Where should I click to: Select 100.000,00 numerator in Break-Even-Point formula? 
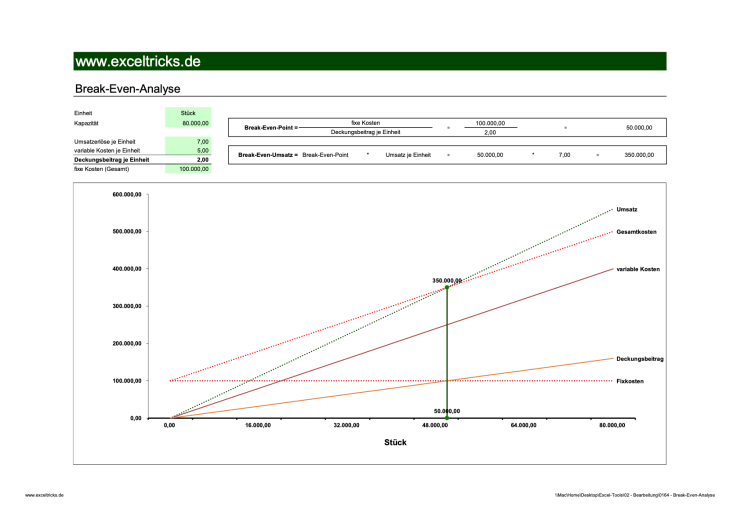[490, 123]
